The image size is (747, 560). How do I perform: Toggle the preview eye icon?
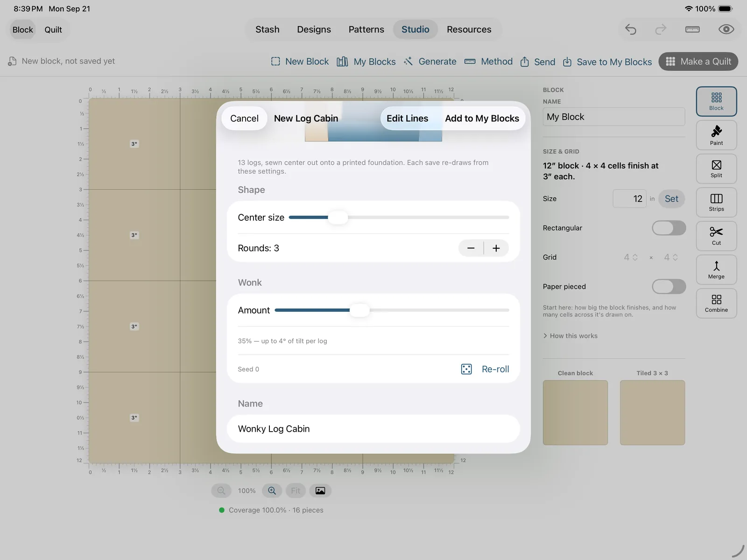click(726, 29)
